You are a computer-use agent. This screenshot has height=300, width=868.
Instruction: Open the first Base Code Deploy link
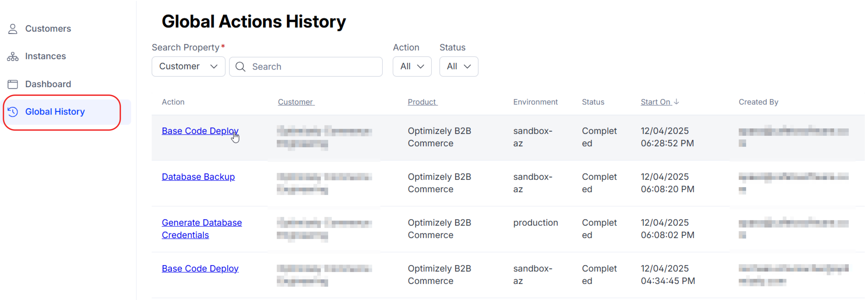200,131
